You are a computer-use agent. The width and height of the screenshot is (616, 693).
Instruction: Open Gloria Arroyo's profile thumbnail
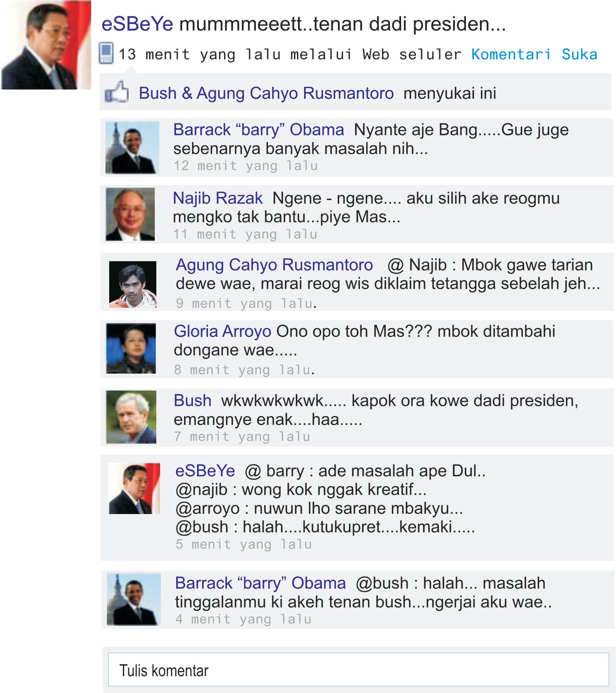pos(131,348)
